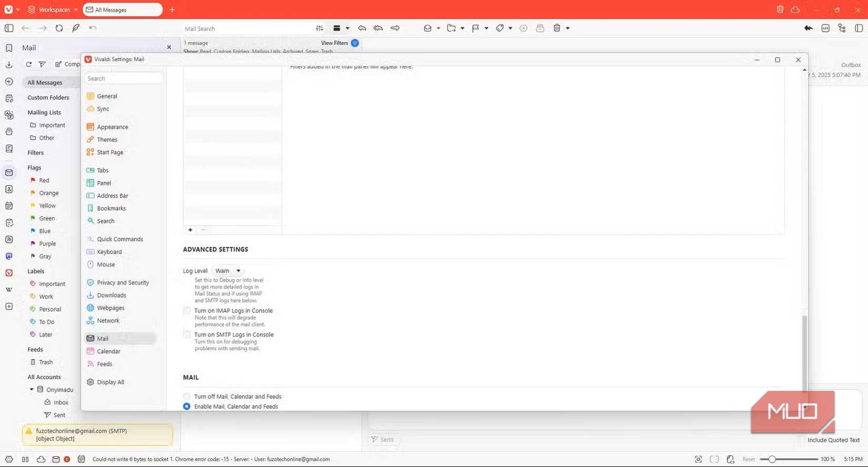Click the cloud sync icon in title bar
Screen dimensions: 868x467
pyautogui.click(x=795, y=9)
